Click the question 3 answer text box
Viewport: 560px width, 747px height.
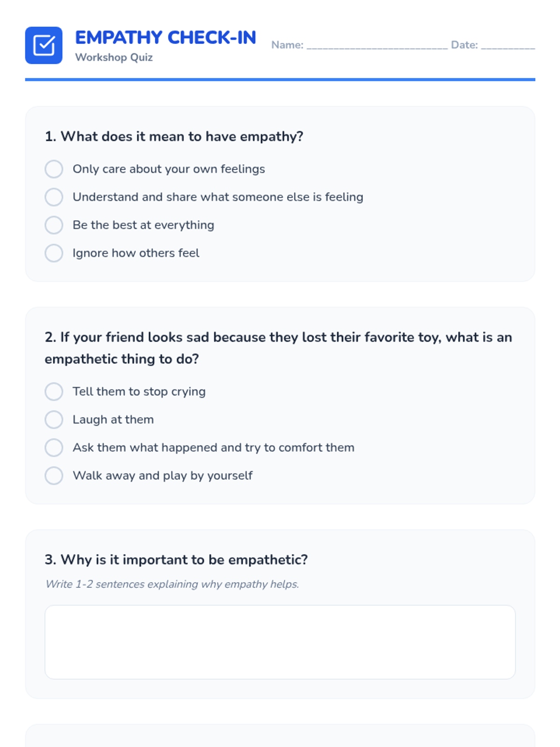[x=280, y=642]
